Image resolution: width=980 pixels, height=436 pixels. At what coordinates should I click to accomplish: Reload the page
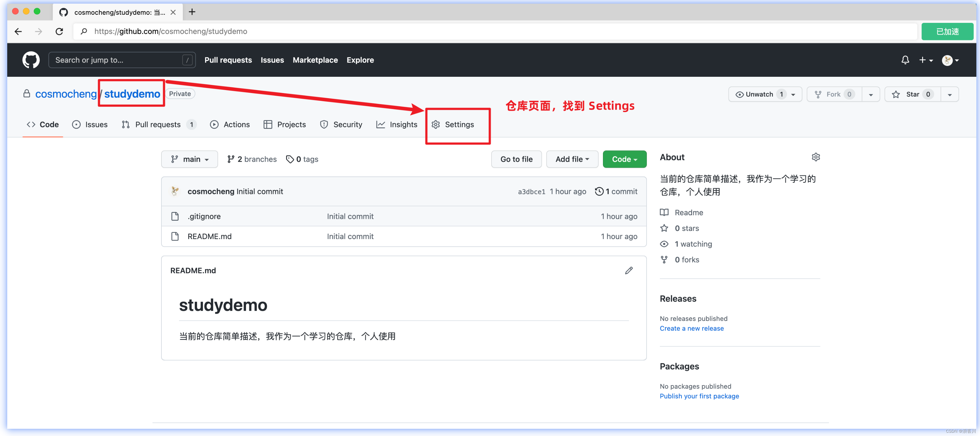click(59, 31)
